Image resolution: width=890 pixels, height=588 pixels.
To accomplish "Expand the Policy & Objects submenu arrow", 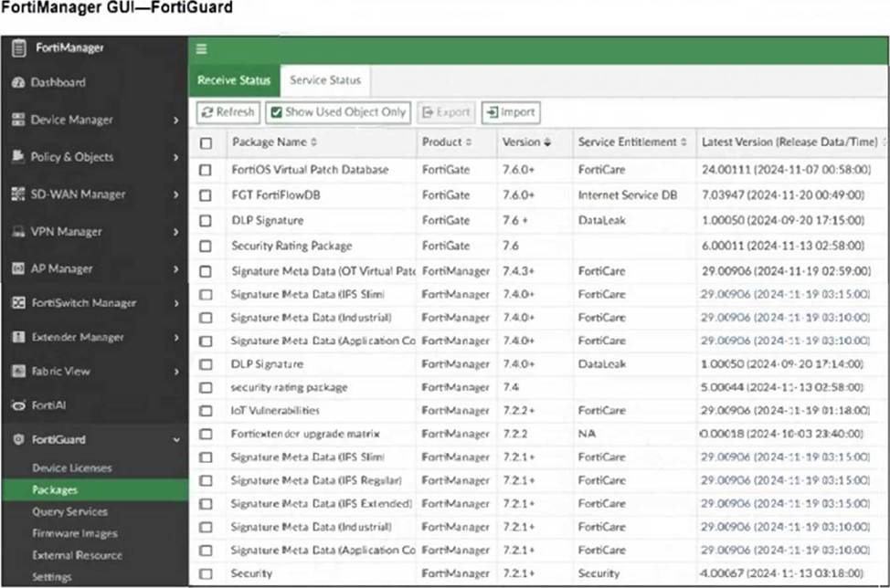I will [x=175, y=157].
